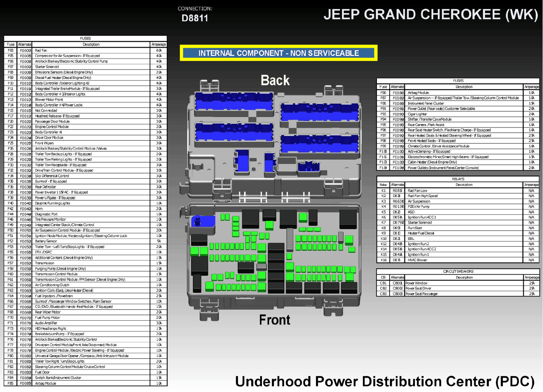Select the Horn fuse description

coord(39,209)
